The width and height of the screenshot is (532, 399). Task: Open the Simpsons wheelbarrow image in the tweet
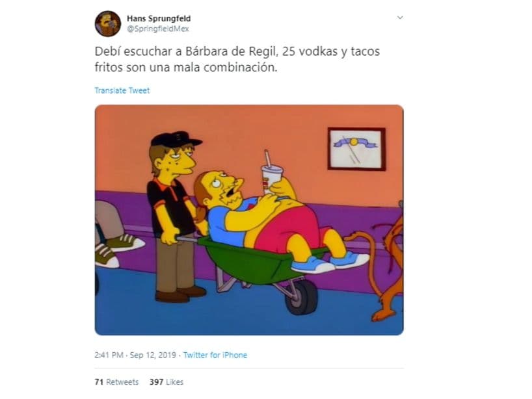249,220
